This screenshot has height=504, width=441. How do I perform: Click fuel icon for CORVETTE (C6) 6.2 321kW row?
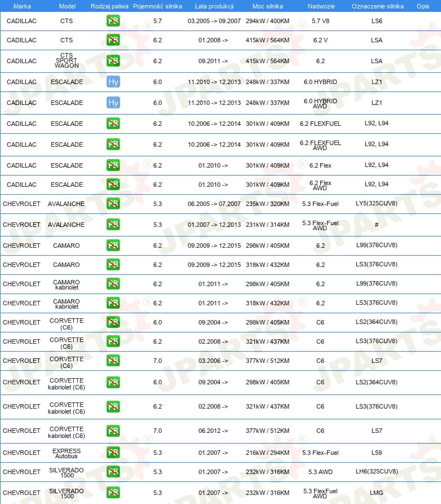[113, 341]
